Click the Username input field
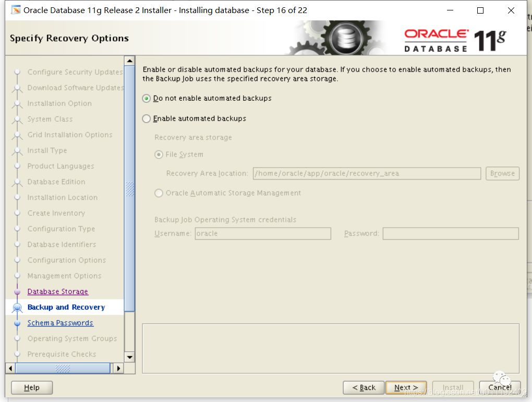 [x=262, y=233]
